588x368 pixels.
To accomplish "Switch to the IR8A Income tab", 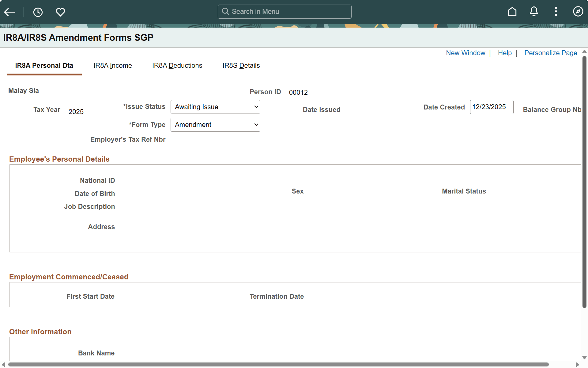I will [x=113, y=66].
